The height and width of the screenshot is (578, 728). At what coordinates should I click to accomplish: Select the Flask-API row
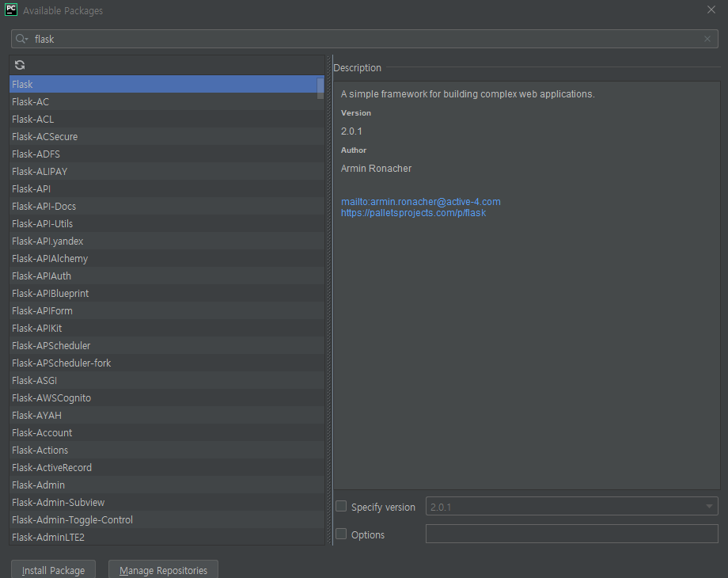click(167, 188)
